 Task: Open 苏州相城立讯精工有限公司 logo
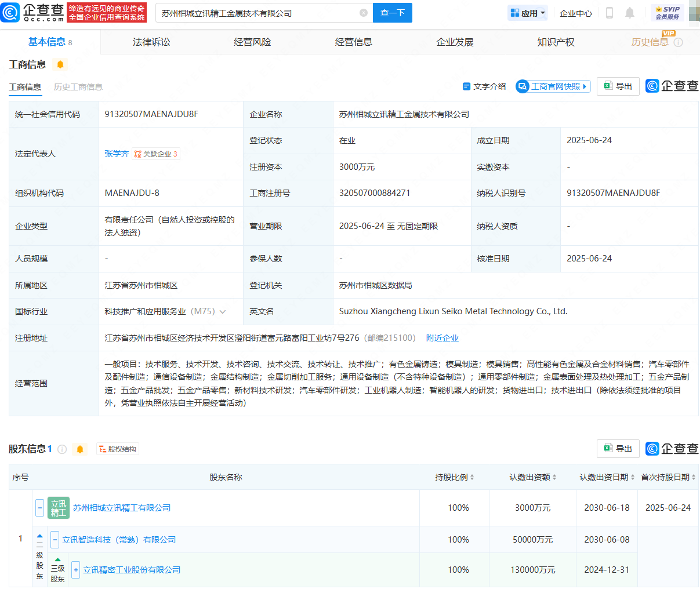click(x=59, y=508)
